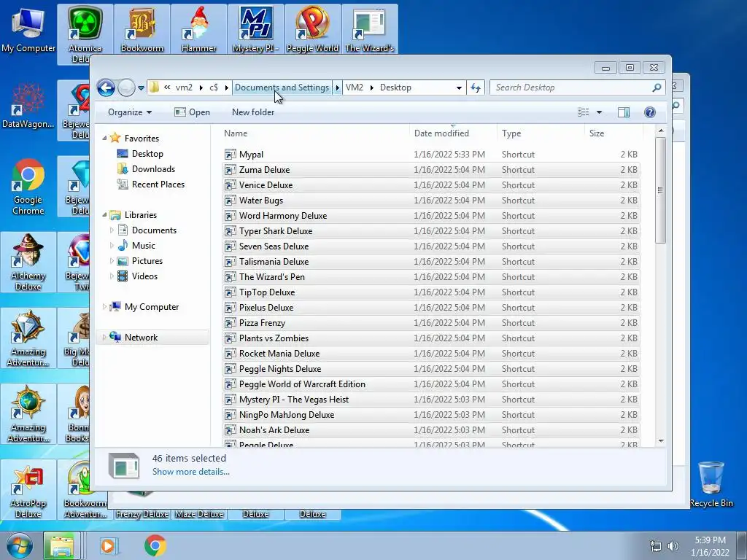Launch taskbar Windows Media Player

pyautogui.click(x=109, y=545)
